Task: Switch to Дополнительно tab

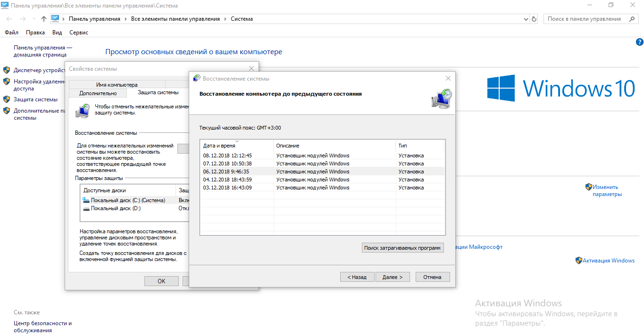Action: [x=98, y=93]
